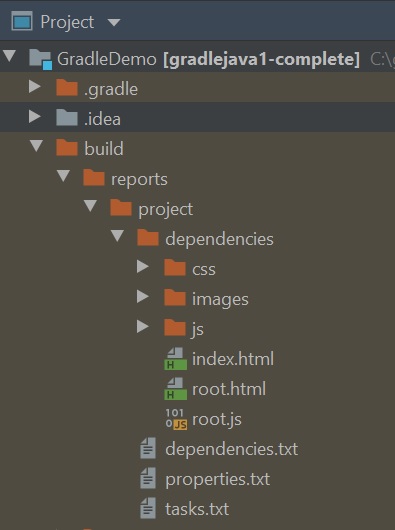Expand the .gradle folder

point(35,87)
